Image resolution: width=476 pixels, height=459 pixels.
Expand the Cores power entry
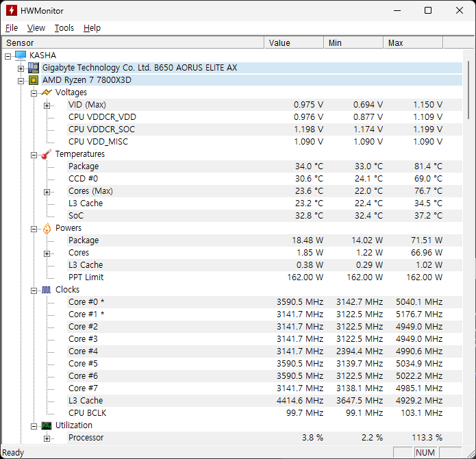pos(47,253)
